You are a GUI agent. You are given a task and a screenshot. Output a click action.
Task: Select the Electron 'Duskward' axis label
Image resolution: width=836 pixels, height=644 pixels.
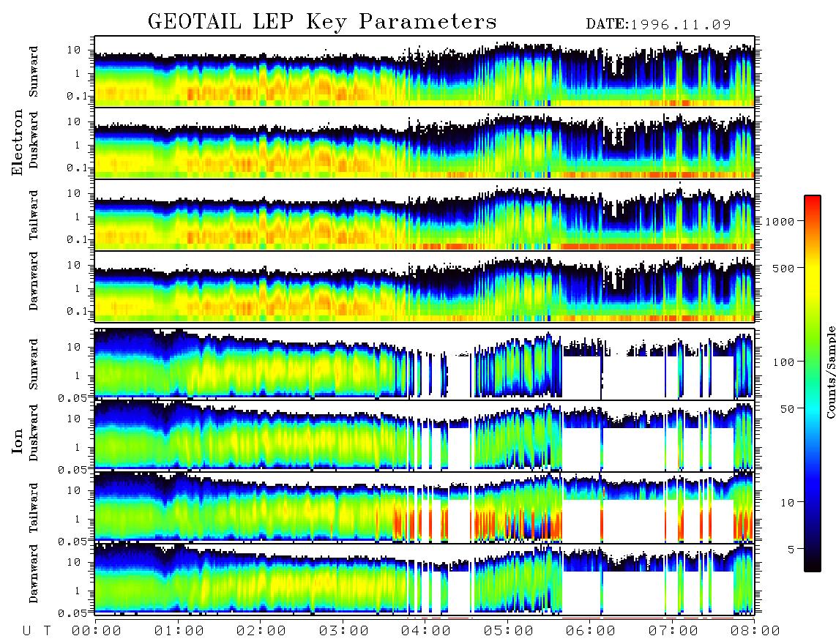pyautogui.click(x=34, y=141)
